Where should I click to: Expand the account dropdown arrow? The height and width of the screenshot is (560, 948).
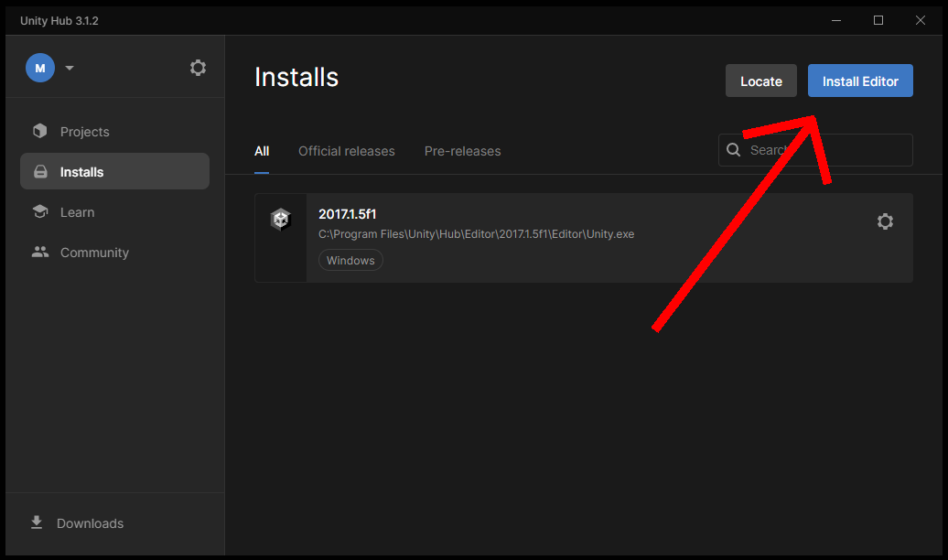tap(70, 68)
